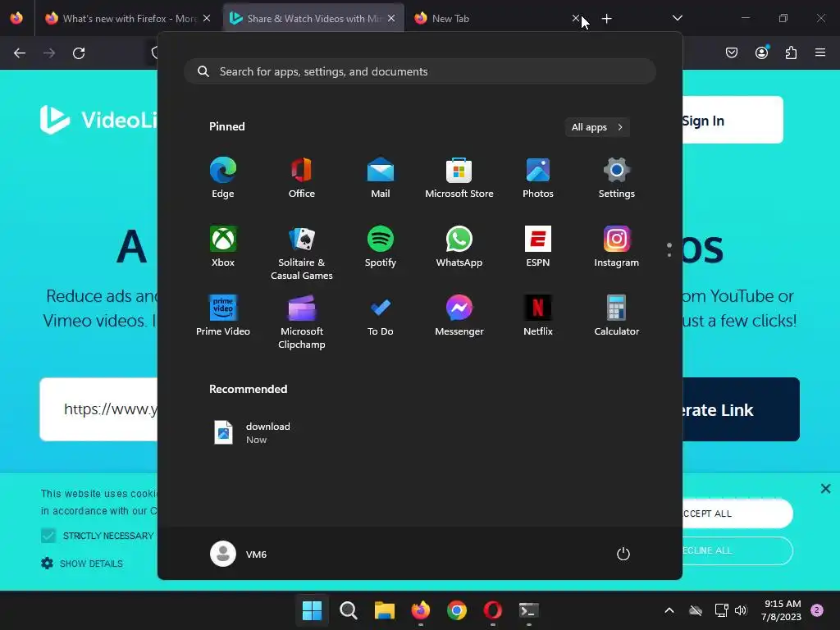
Task: Launch Messenger
Action: [x=459, y=316]
